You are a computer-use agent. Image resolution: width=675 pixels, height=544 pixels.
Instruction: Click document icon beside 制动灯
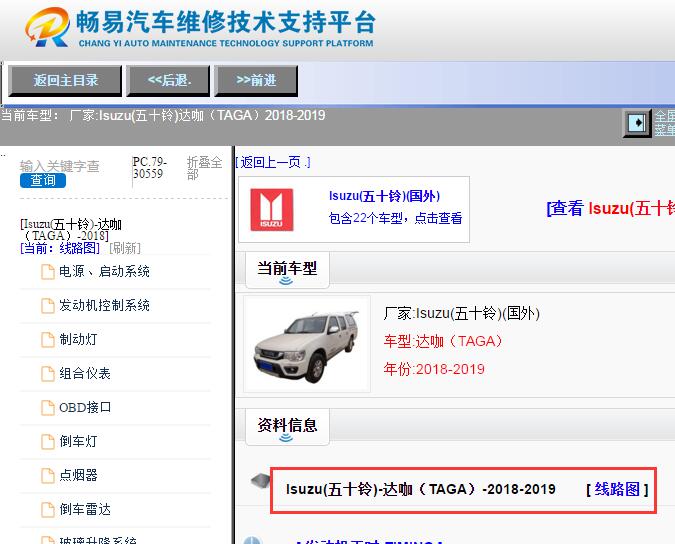point(47,340)
